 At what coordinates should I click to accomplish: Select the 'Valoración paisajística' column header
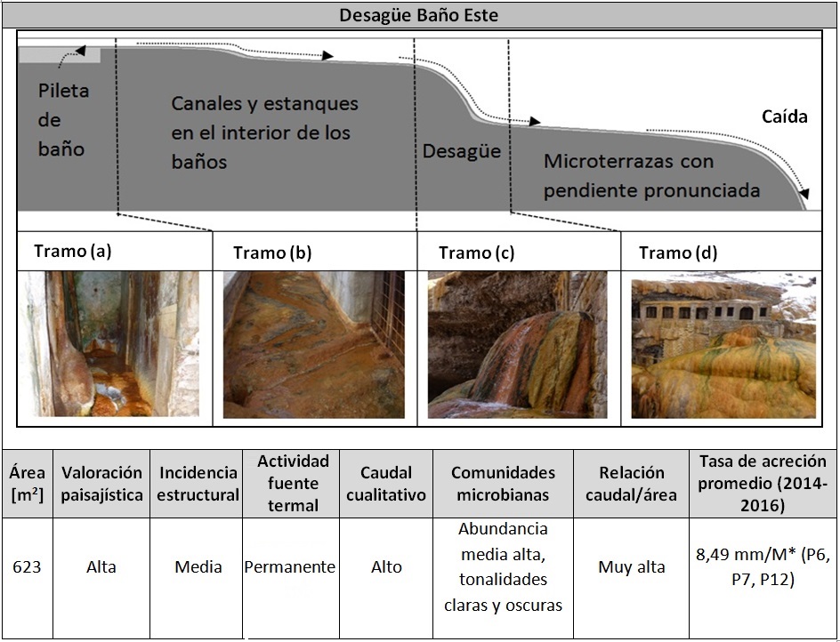(101, 484)
